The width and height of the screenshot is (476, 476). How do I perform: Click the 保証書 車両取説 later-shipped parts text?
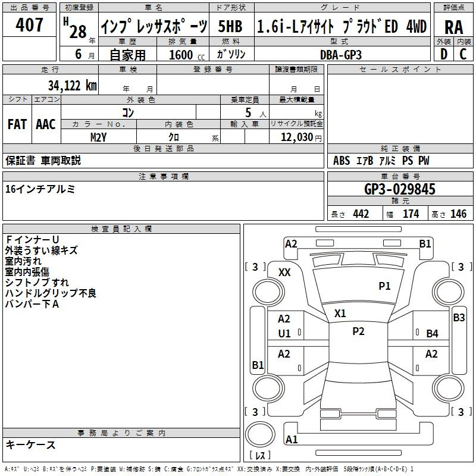coord(43,160)
